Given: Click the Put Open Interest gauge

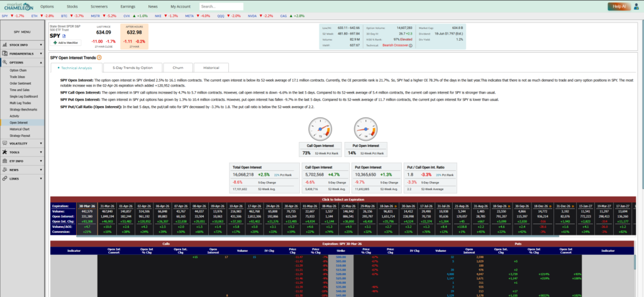Looking at the screenshot, I should (x=365, y=129).
